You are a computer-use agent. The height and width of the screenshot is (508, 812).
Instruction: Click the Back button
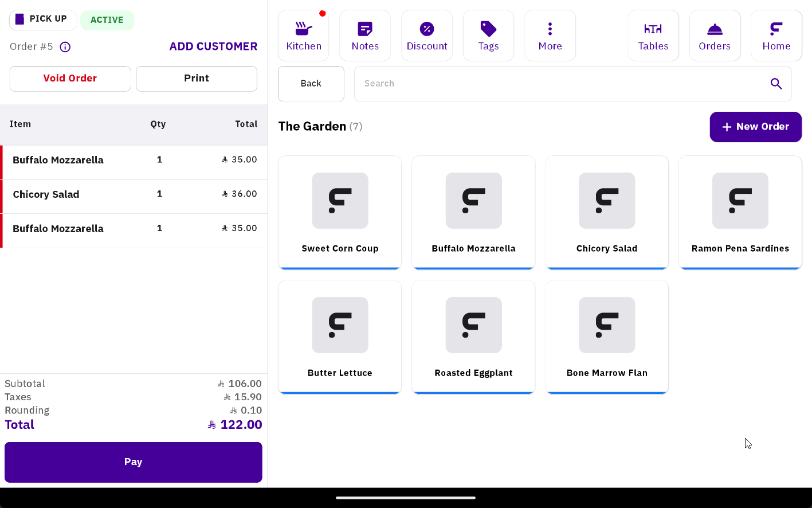(x=311, y=84)
